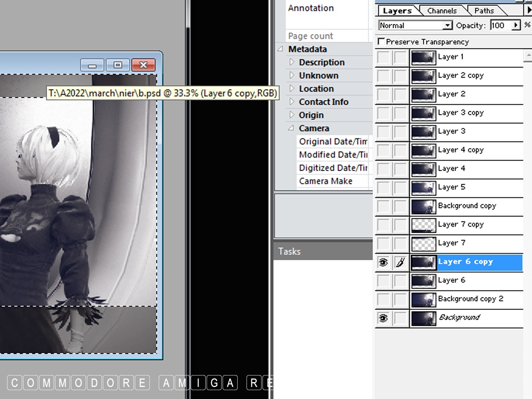Viewport: 532px width, 399px height.
Task: Switch to the Channels tab
Action: [x=442, y=11]
